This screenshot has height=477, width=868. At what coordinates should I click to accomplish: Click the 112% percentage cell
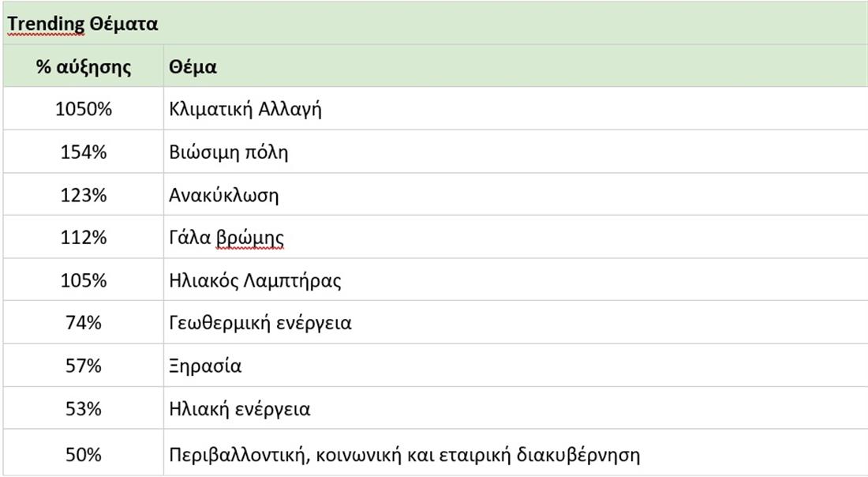83,237
